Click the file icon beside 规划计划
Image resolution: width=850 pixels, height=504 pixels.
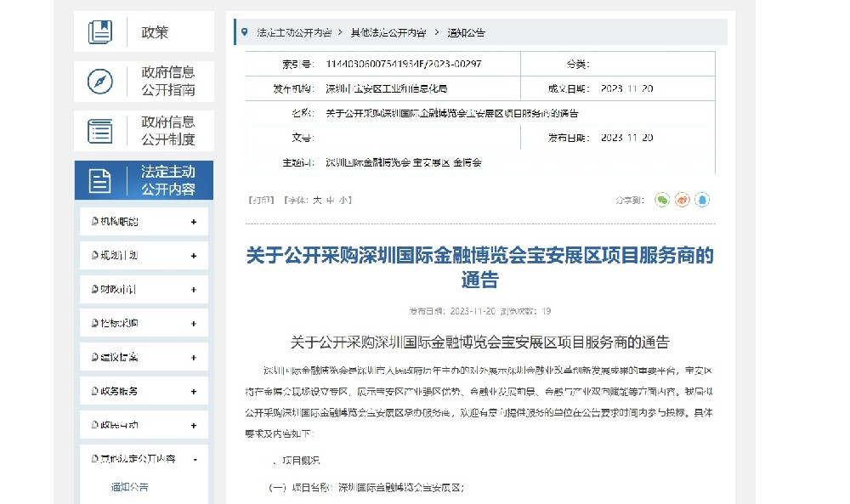click(95, 255)
